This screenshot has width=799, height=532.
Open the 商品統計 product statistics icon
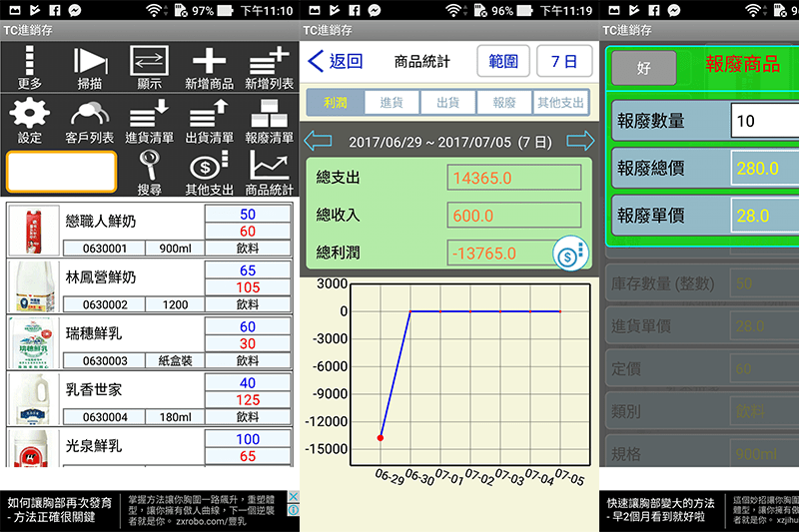pos(269,173)
